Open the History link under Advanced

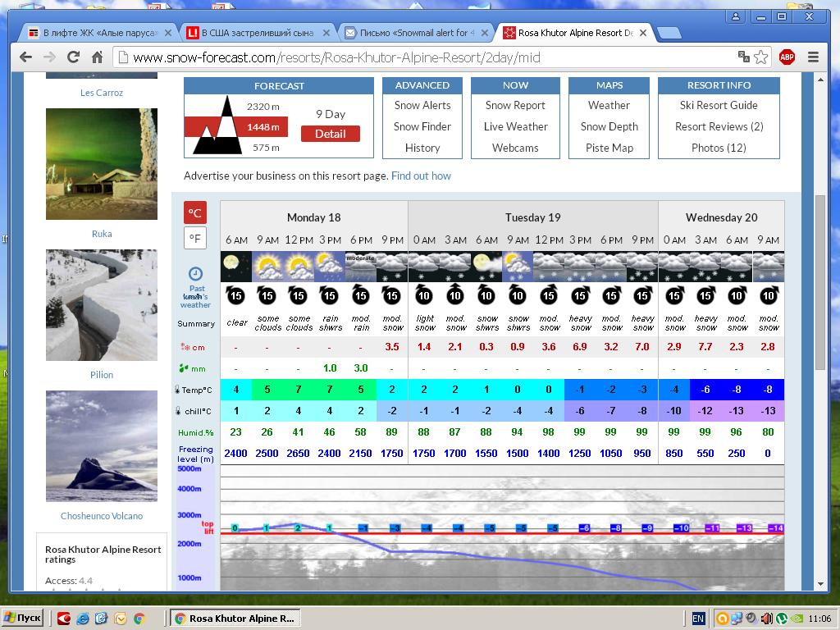422,148
